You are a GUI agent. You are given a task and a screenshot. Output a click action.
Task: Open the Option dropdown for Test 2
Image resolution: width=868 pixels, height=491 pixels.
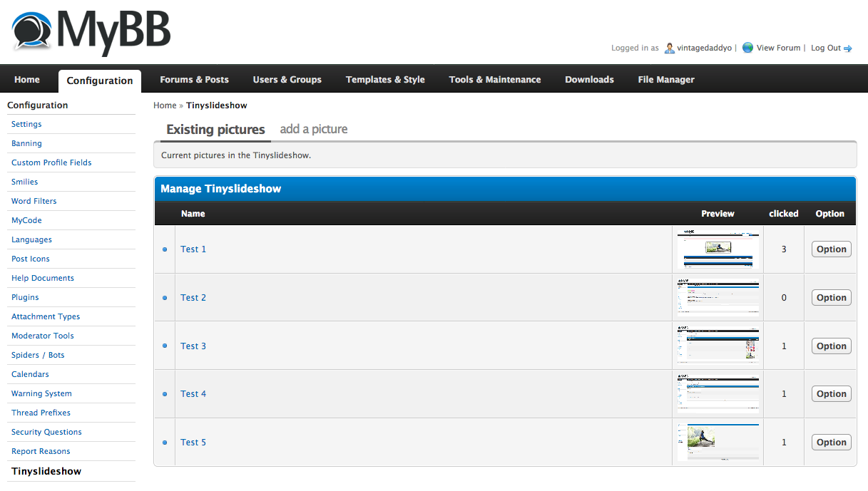(x=831, y=298)
